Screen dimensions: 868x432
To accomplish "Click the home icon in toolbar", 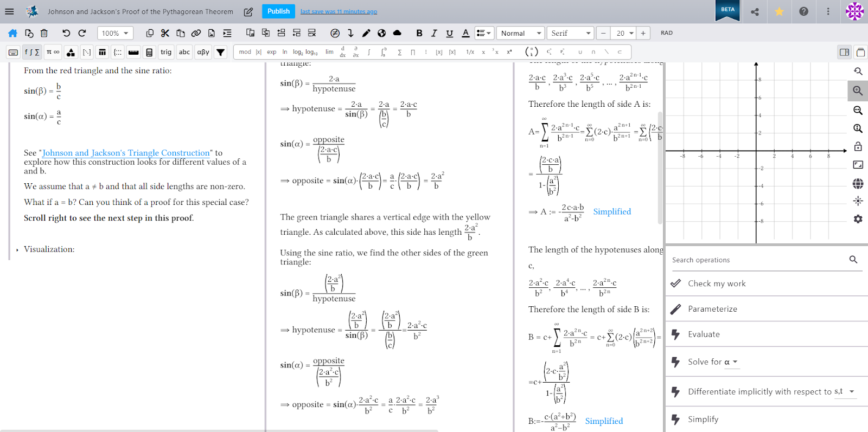I will pyautogui.click(x=12, y=33).
